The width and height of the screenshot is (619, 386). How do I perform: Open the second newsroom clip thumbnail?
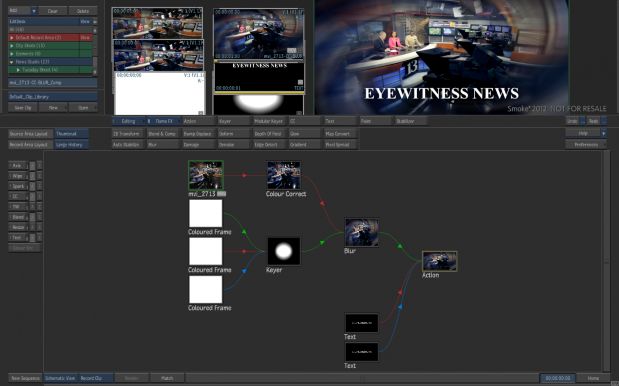pyautogui.click(x=159, y=55)
